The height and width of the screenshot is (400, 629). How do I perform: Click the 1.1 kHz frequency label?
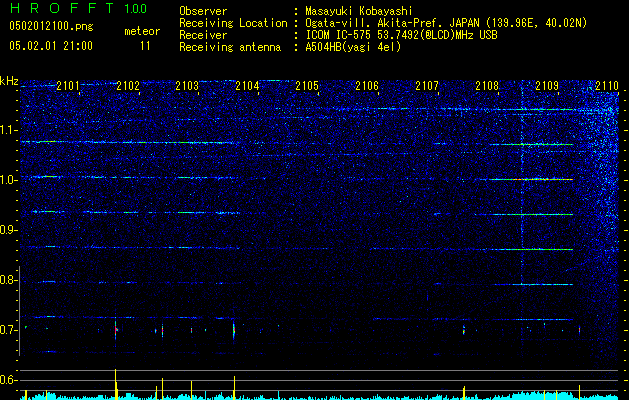[9, 130]
